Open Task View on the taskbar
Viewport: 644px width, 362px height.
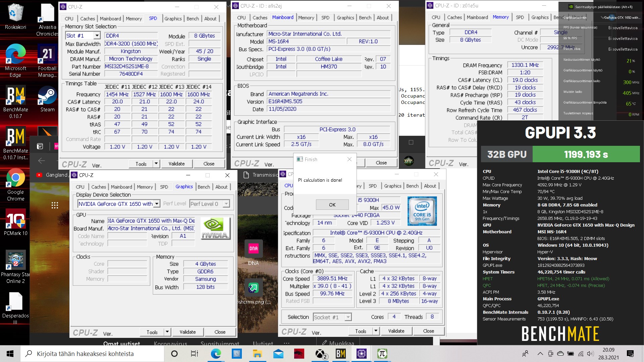pos(195,354)
